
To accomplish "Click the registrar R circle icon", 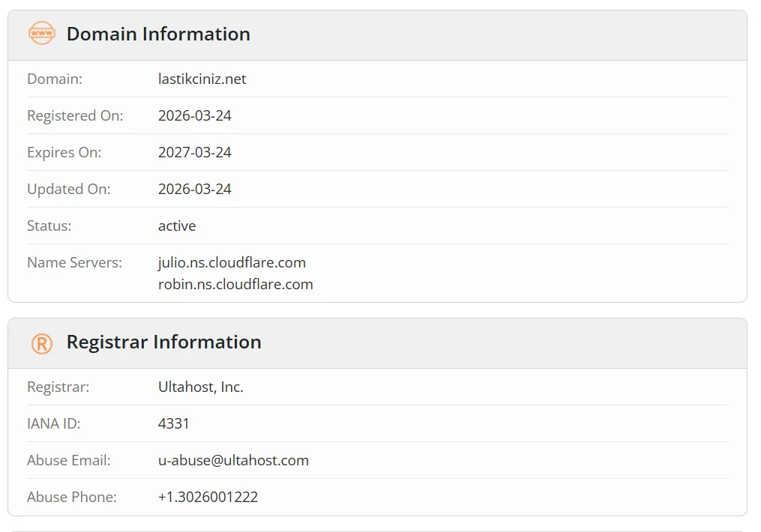I will (x=42, y=343).
